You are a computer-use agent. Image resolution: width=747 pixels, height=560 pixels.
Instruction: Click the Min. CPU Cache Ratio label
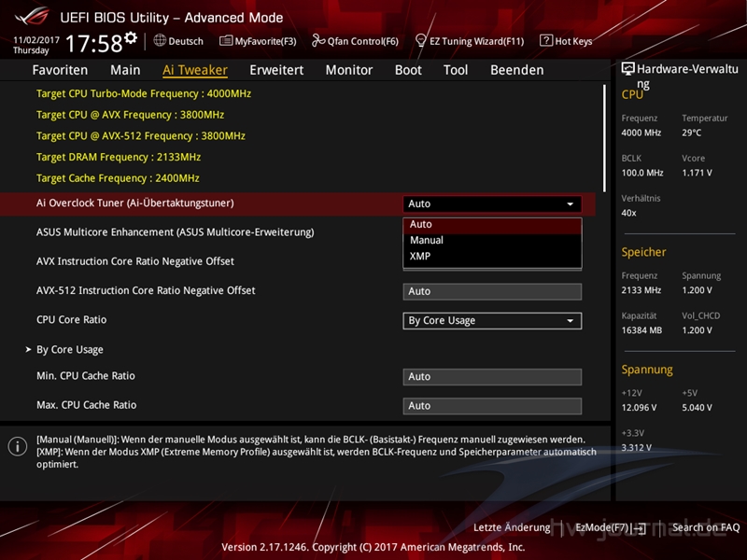point(86,376)
